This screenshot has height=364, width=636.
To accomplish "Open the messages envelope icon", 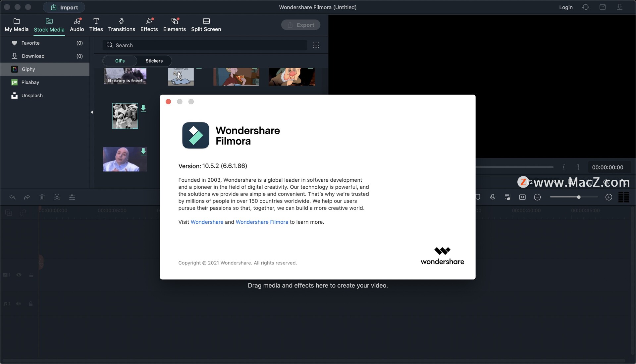I will 603,7.
